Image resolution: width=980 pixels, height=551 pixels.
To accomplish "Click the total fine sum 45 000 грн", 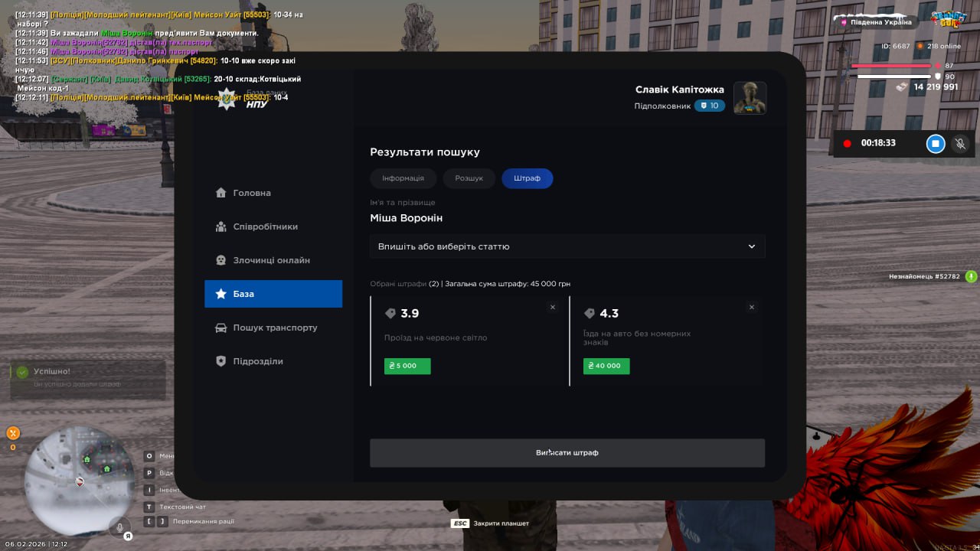I will coord(550,284).
